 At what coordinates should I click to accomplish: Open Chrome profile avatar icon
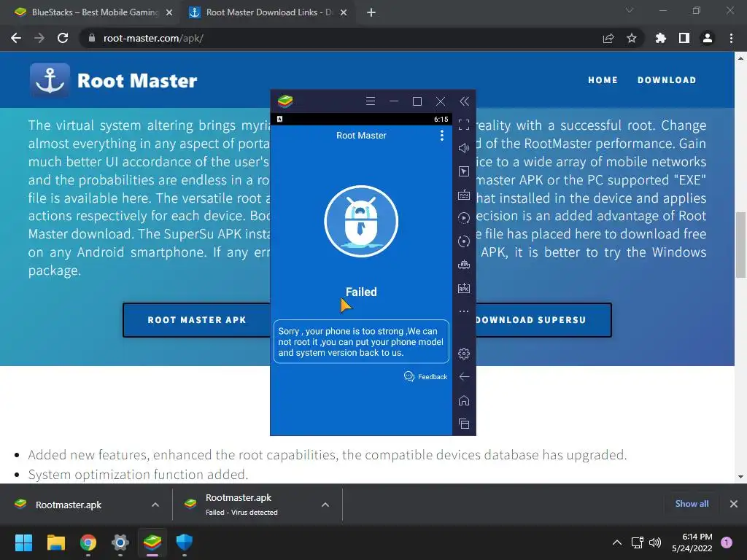707,38
